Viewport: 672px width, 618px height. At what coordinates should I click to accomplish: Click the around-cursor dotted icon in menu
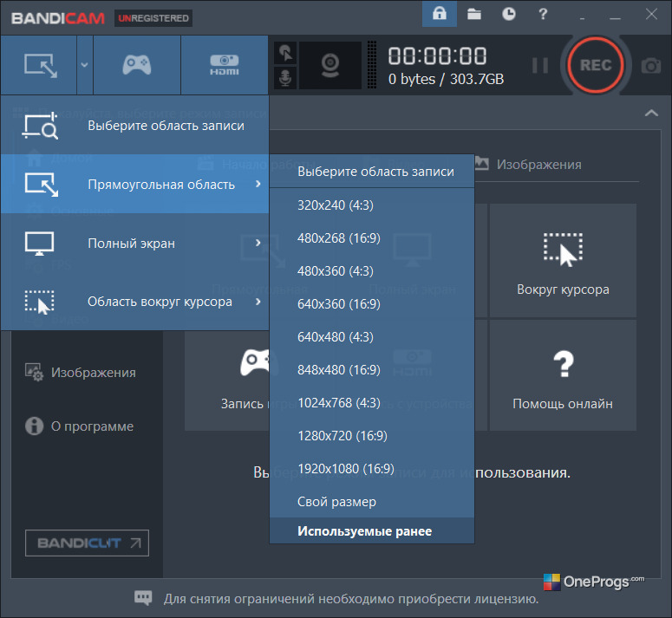pos(39,302)
